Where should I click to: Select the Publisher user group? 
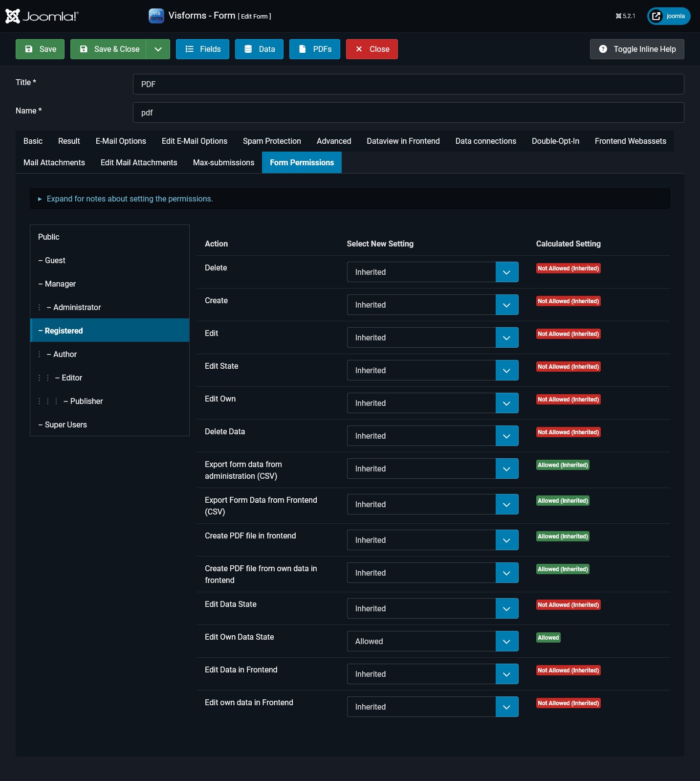click(109, 401)
